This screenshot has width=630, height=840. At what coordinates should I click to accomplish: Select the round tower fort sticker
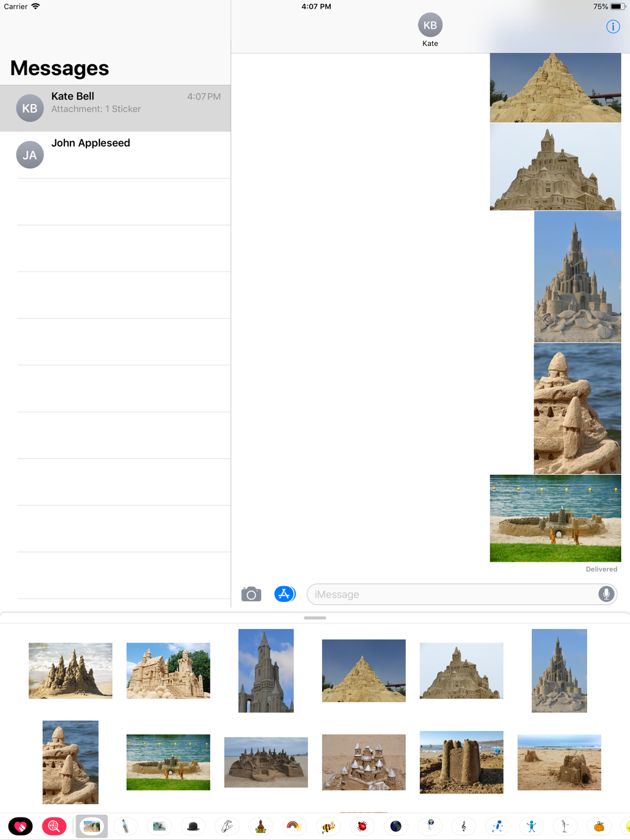462,762
